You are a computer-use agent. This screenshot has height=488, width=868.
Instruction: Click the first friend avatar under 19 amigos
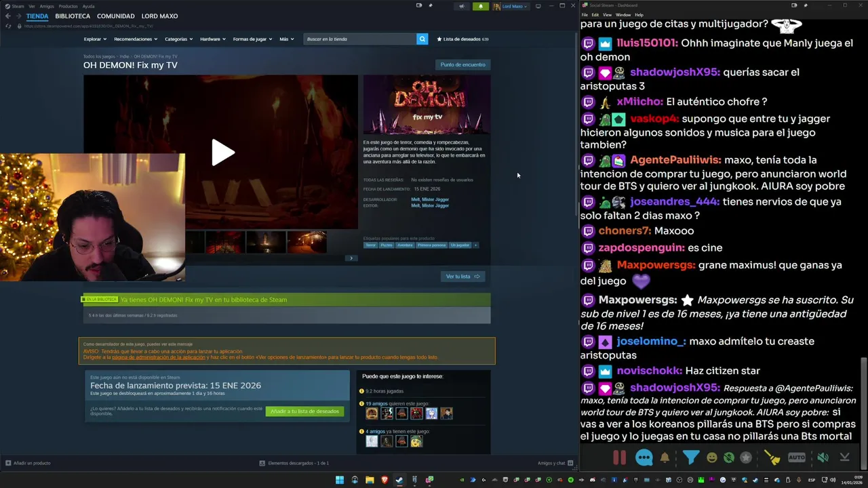click(372, 413)
